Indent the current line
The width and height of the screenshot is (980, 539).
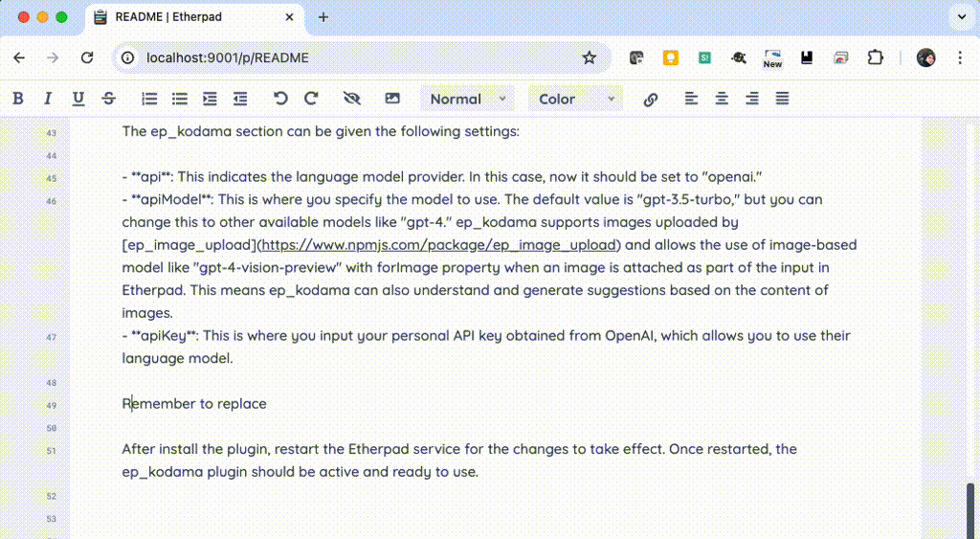[210, 99]
